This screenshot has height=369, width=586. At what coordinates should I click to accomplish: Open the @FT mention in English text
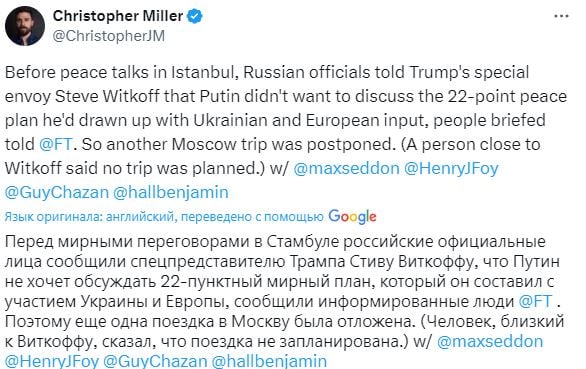point(55,144)
